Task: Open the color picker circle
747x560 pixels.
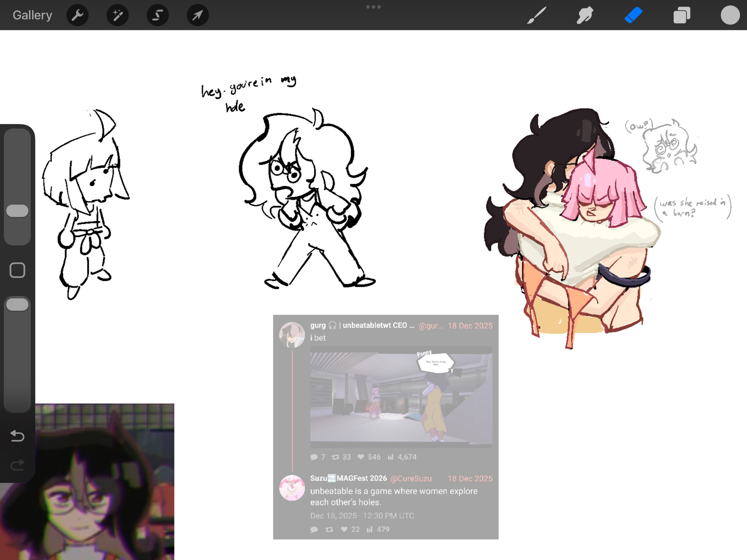Action: 730,15
